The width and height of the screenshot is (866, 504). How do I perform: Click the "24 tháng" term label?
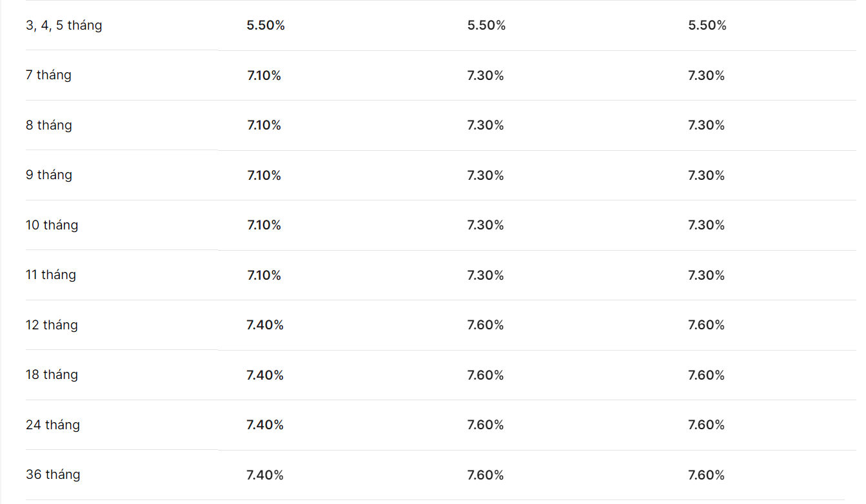click(53, 425)
